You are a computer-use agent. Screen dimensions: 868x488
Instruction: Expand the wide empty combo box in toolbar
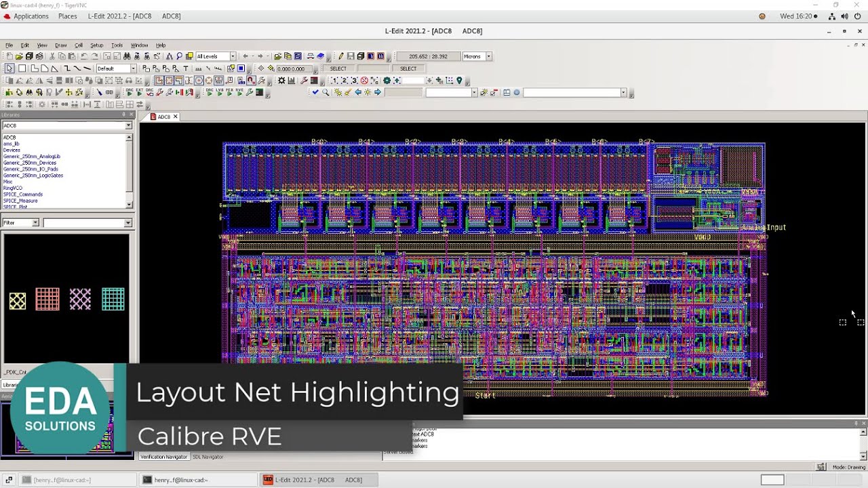(623, 92)
